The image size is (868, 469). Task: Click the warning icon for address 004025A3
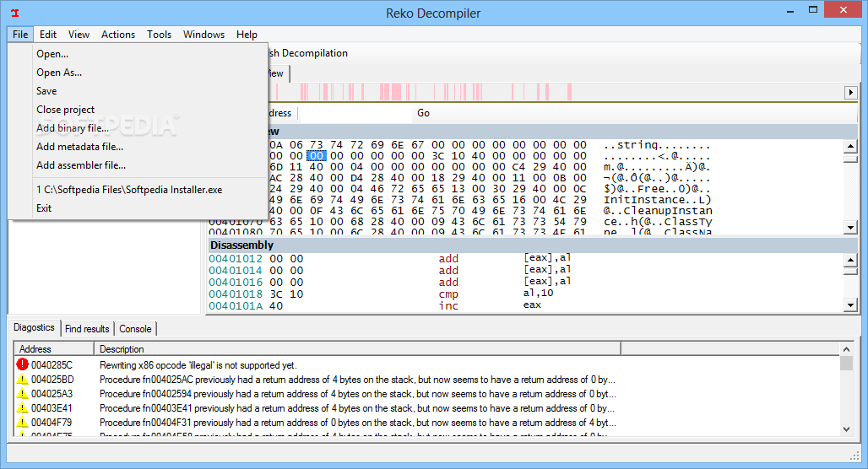pyautogui.click(x=22, y=393)
